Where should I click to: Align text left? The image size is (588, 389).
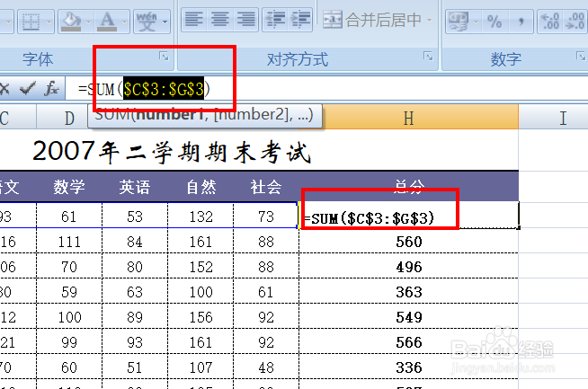click(x=194, y=19)
